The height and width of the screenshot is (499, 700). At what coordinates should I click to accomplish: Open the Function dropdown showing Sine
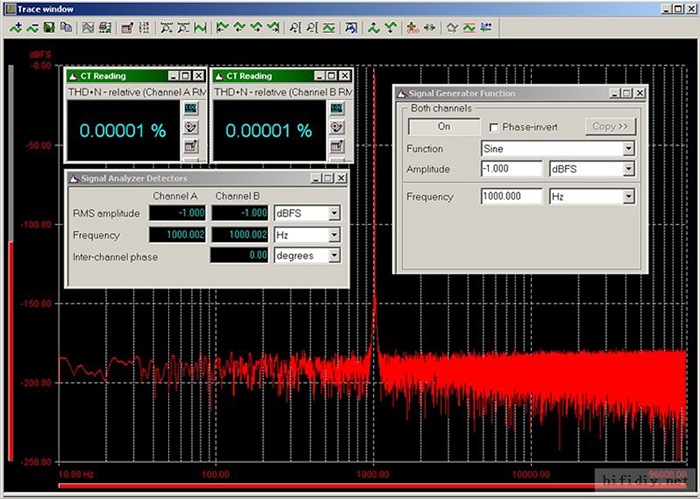pos(629,149)
